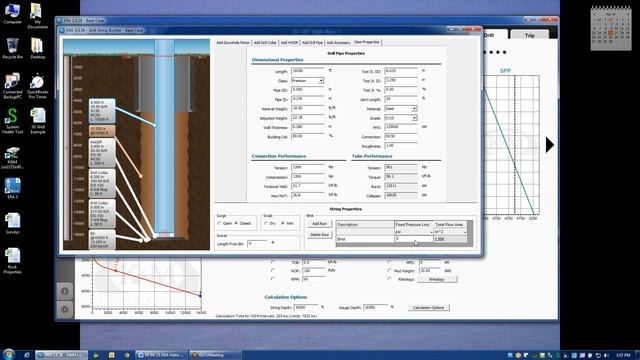Switch to Add HWDP tab
640x360 pixels.
(289, 42)
